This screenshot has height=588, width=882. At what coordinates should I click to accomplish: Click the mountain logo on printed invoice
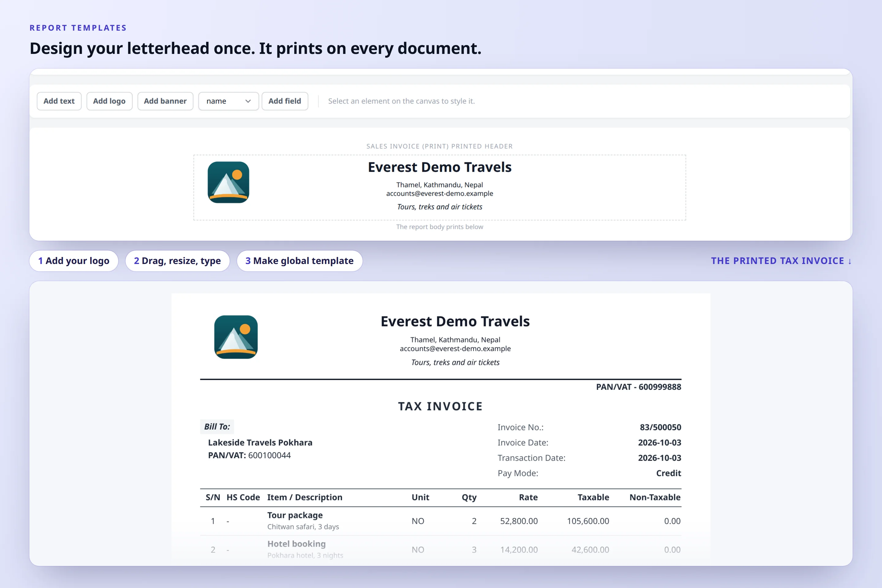(x=236, y=337)
